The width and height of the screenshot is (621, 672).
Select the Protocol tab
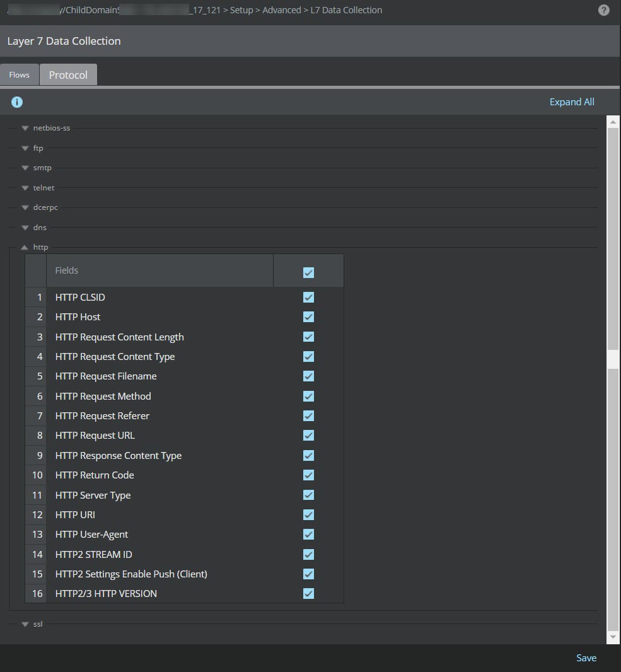pyautogui.click(x=68, y=74)
